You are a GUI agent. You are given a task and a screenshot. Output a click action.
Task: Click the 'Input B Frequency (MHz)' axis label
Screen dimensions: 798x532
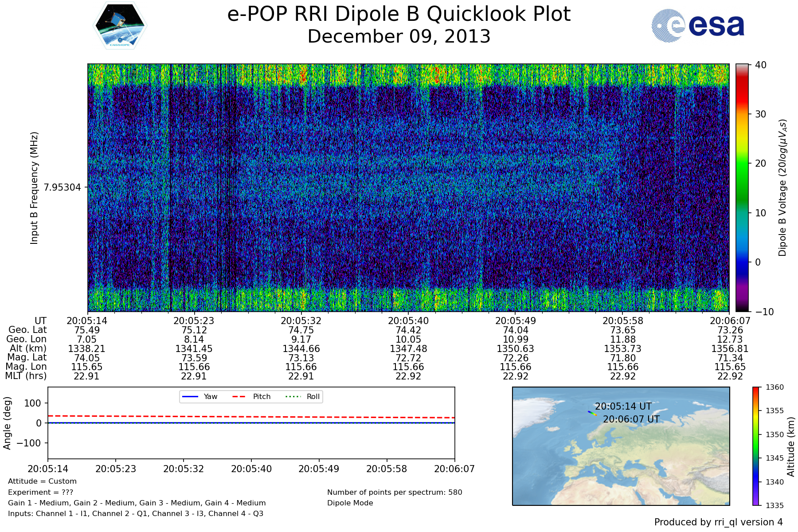35,188
